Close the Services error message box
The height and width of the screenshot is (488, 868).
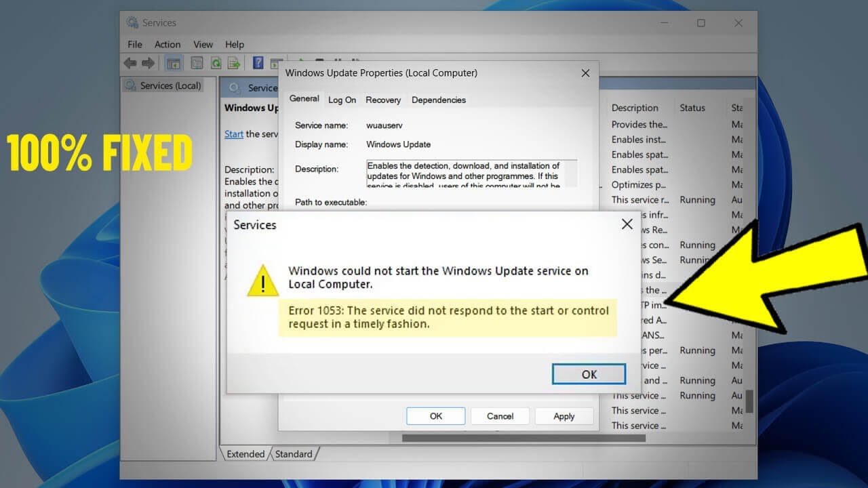pos(627,224)
